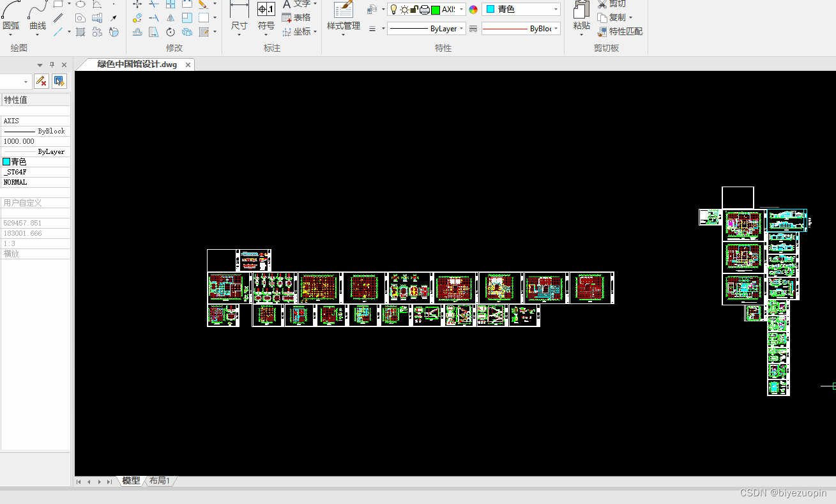
Task: Click the NORMAL property value
Action: click(x=35, y=182)
